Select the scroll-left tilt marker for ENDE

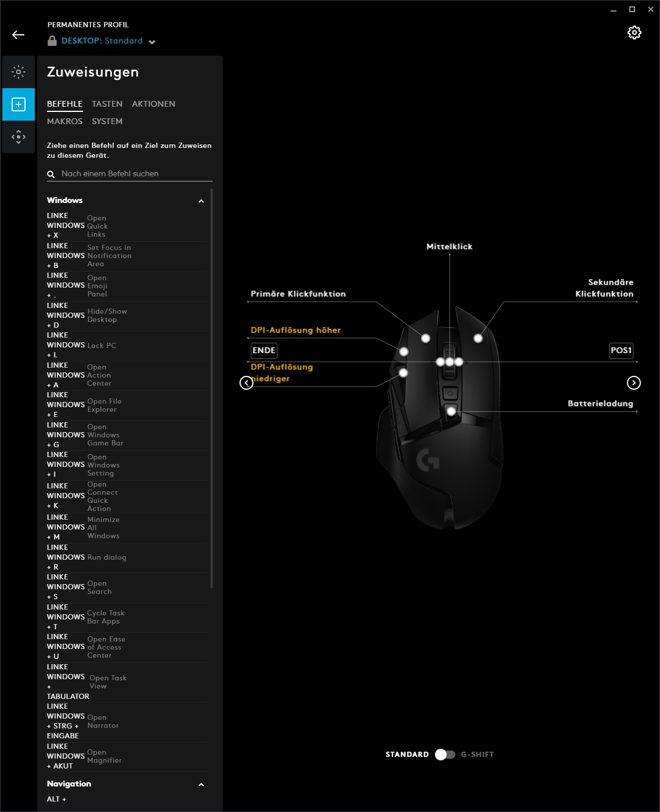[x=440, y=362]
